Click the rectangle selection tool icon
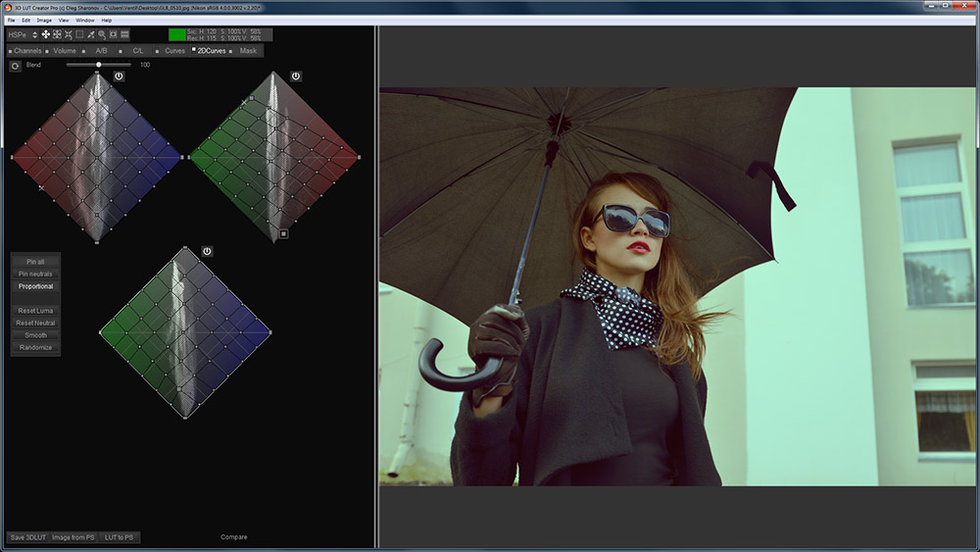980x552 pixels. (x=79, y=34)
